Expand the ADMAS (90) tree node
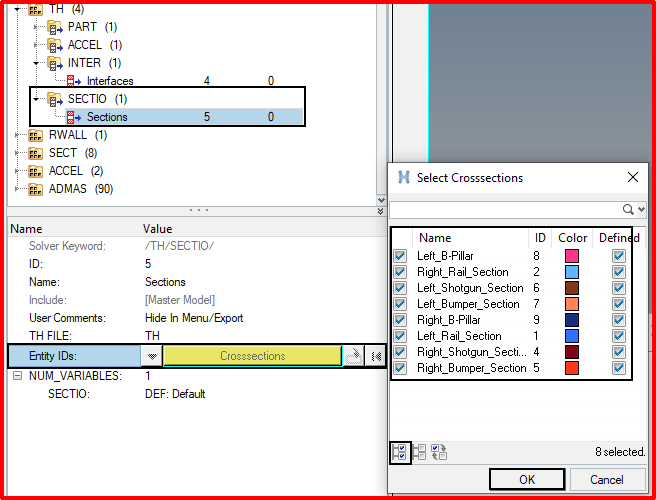 18,189
